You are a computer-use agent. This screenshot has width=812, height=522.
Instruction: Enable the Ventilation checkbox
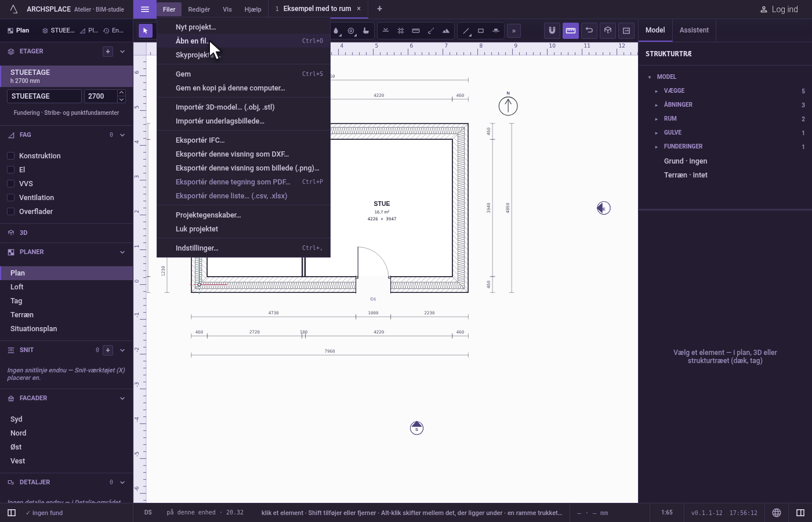tap(10, 198)
